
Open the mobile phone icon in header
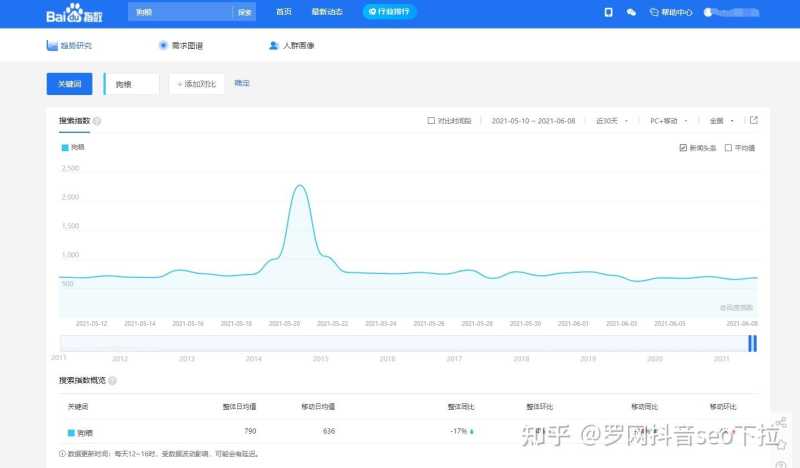608,12
